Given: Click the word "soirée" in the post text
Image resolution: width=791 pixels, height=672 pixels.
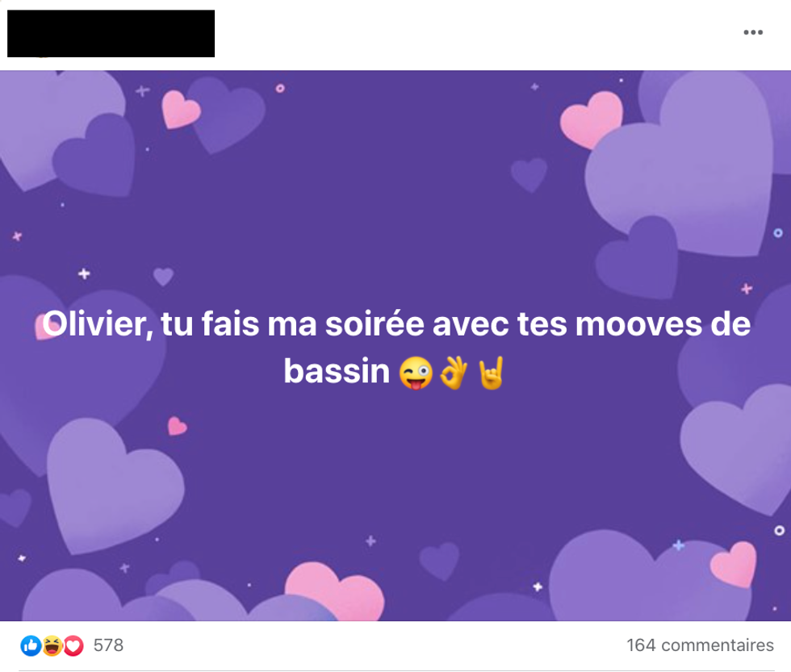Looking at the screenshot, I should point(375,323).
